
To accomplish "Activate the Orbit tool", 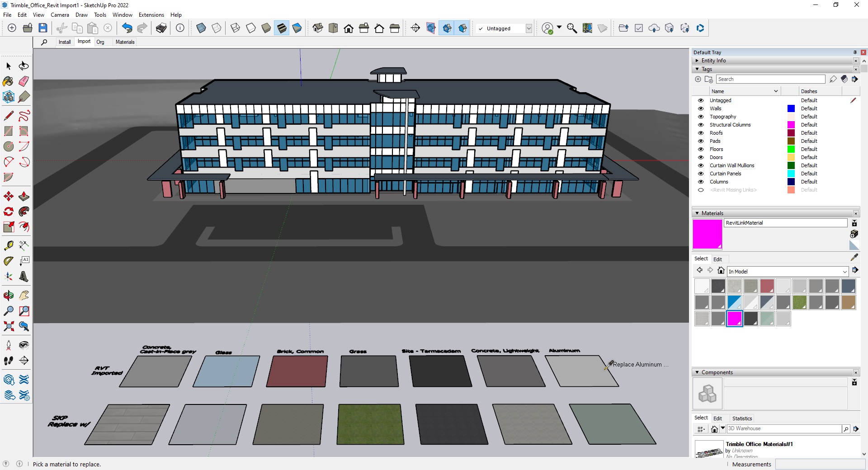I will (x=8, y=295).
